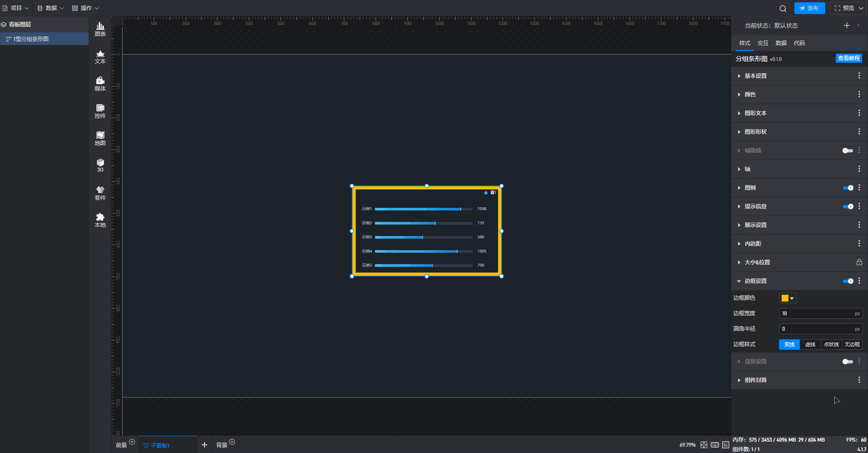Open the 控件 controls components icon

click(x=100, y=111)
